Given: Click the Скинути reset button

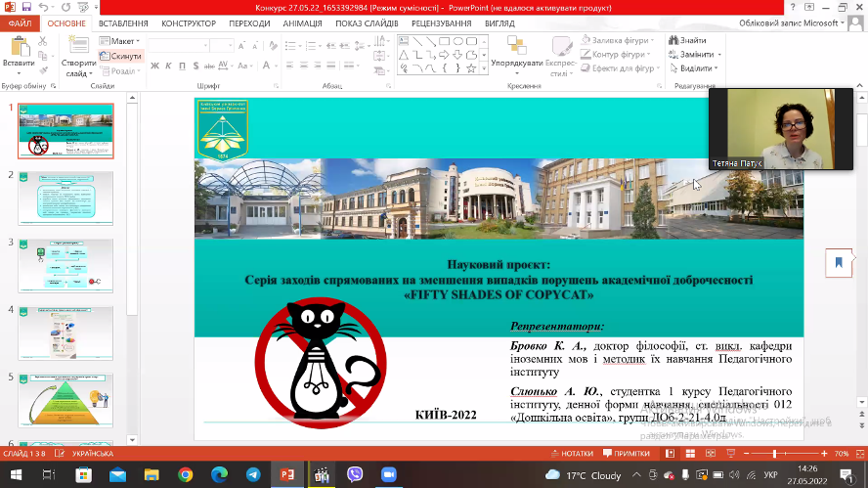Looking at the screenshot, I should click(120, 56).
